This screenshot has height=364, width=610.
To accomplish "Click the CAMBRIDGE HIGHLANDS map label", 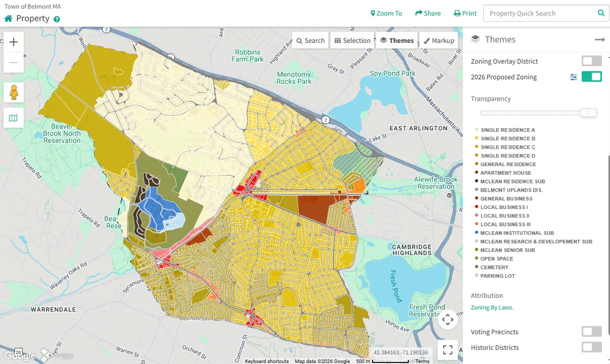I will pos(412,250).
